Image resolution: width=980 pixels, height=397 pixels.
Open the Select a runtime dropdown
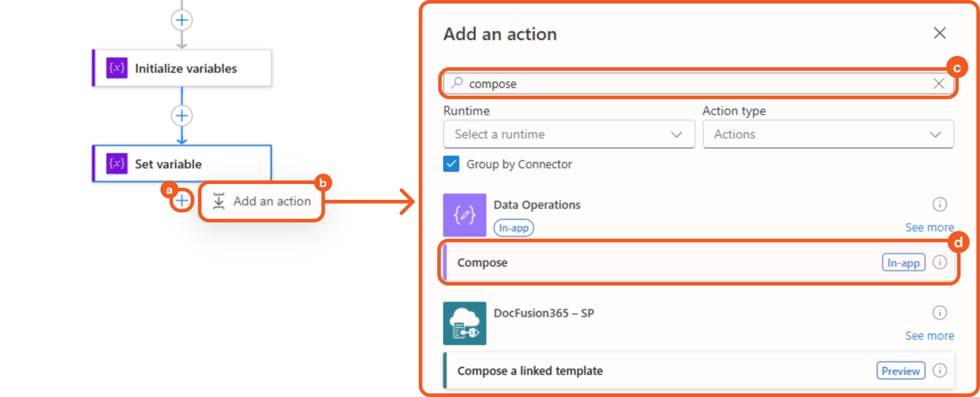(568, 135)
